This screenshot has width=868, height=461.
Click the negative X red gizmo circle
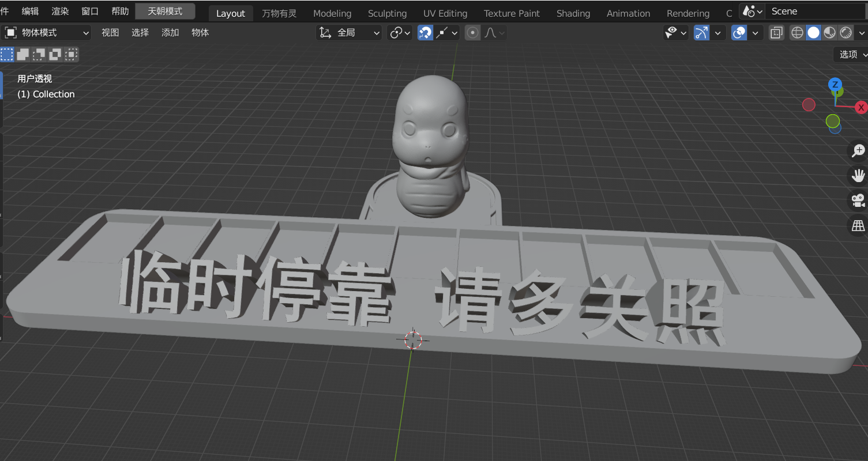coord(809,105)
